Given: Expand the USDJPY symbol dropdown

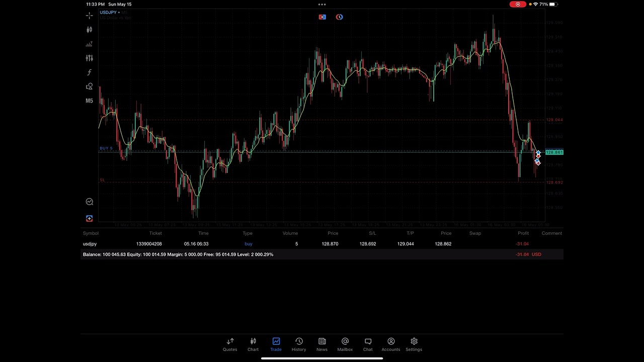Looking at the screenshot, I should [109, 12].
